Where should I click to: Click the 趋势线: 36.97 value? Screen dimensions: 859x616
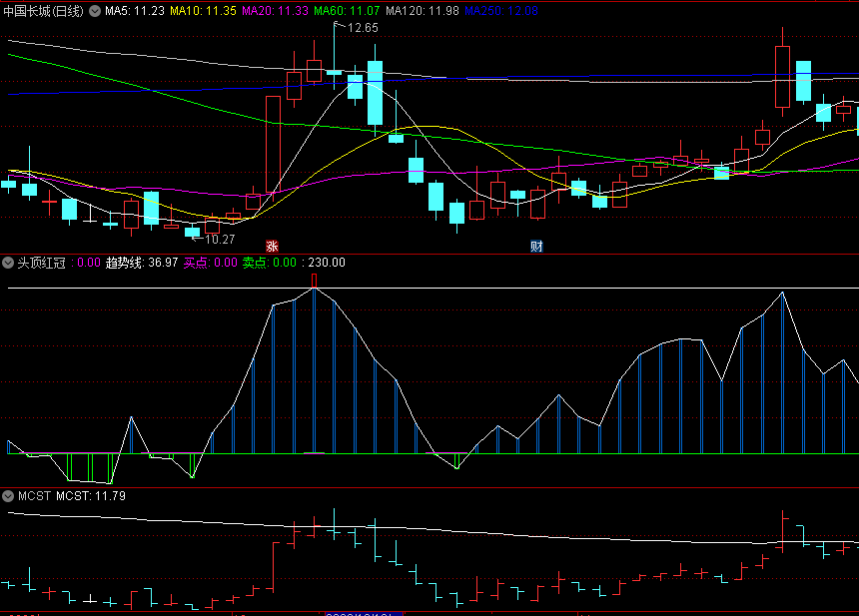(x=142, y=263)
